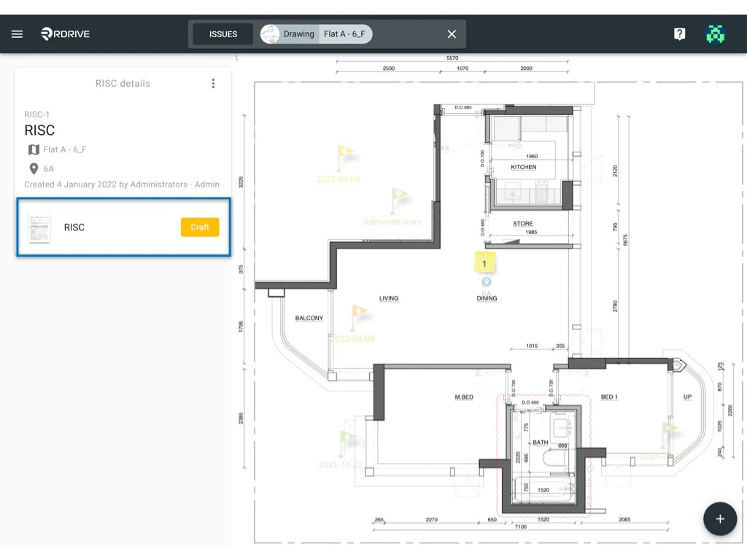Select the Flat A - 6_F chip

pyautogui.click(x=345, y=34)
